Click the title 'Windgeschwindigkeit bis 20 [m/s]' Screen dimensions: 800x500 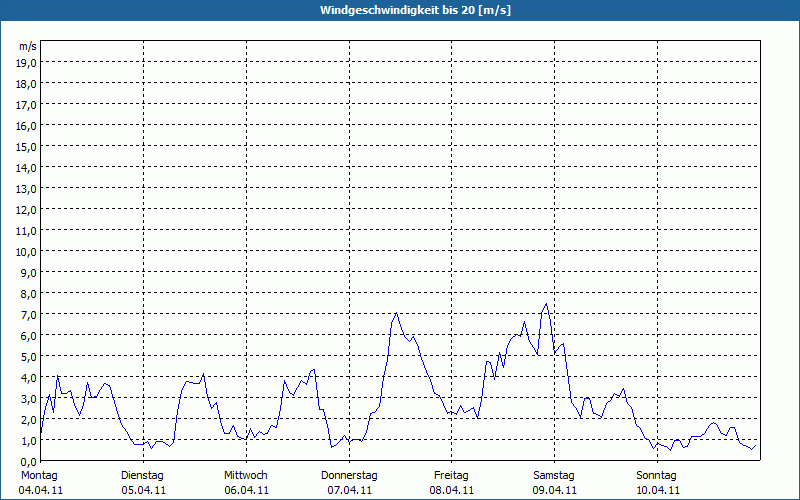415,10
